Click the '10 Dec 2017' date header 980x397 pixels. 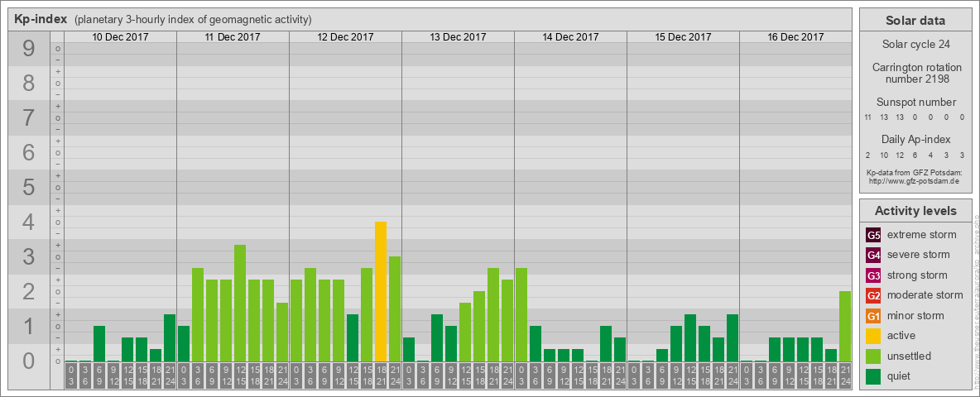(121, 37)
